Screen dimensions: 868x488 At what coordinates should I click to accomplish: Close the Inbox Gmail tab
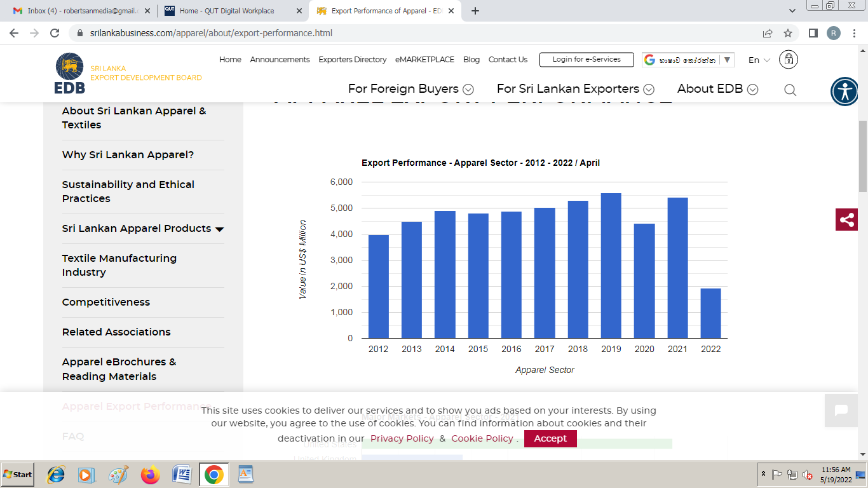(147, 11)
